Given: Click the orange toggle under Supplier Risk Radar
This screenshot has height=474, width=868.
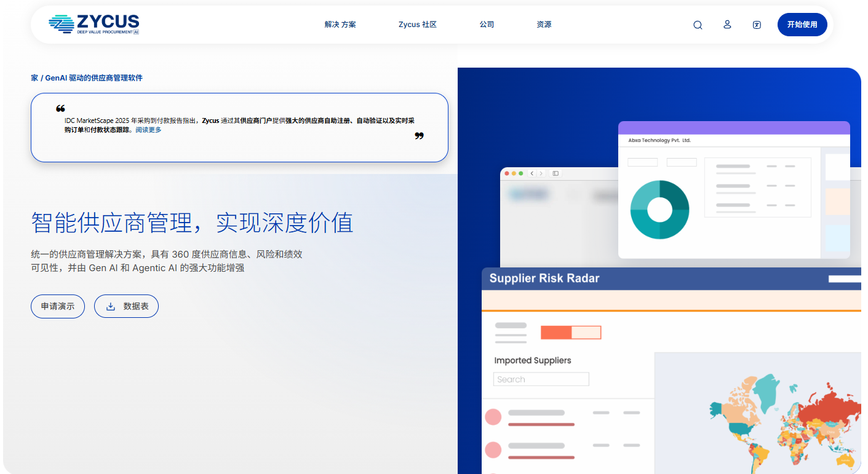Looking at the screenshot, I should tap(570, 333).
